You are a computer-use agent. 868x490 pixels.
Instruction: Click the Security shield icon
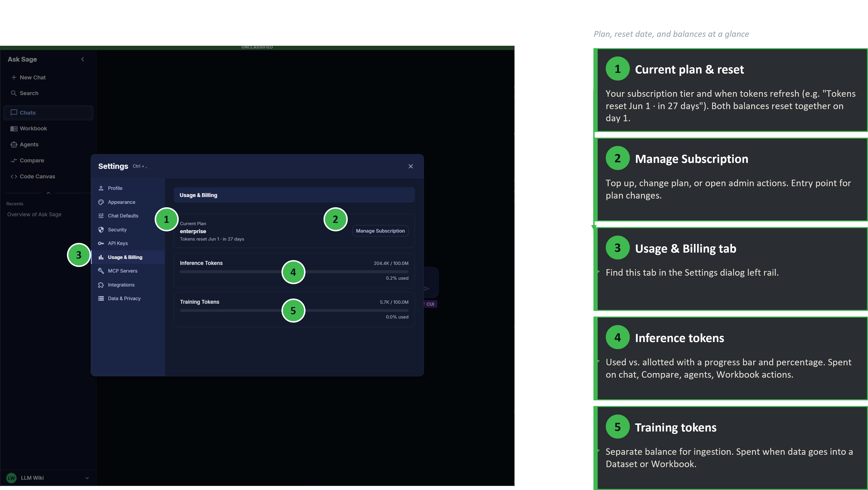(x=101, y=230)
